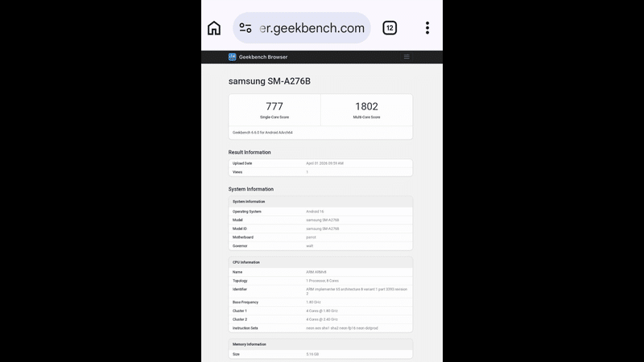Click the 'Multi-Core Score' label
This screenshot has width=644, height=362.
click(366, 117)
